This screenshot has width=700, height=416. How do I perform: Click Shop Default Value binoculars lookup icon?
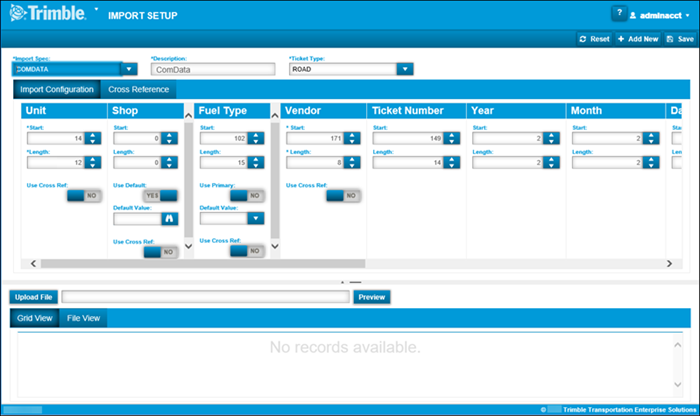pyautogui.click(x=170, y=219)
